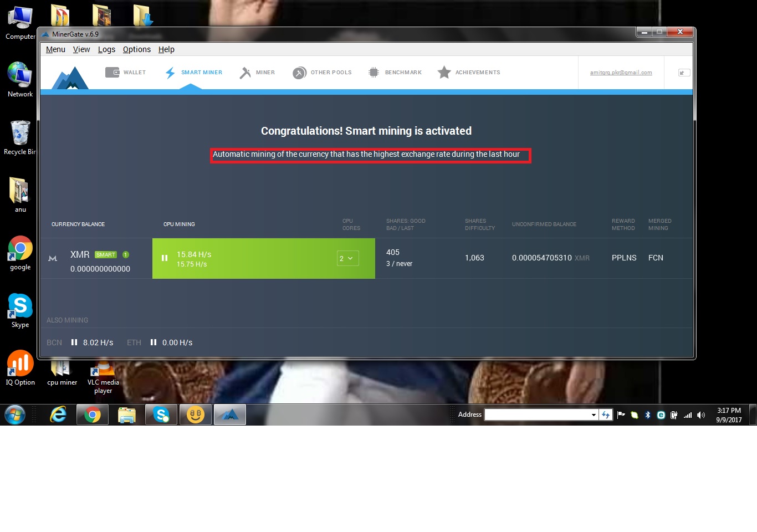
Task: Switch to the Achievements tab
Action: (469, 73)
